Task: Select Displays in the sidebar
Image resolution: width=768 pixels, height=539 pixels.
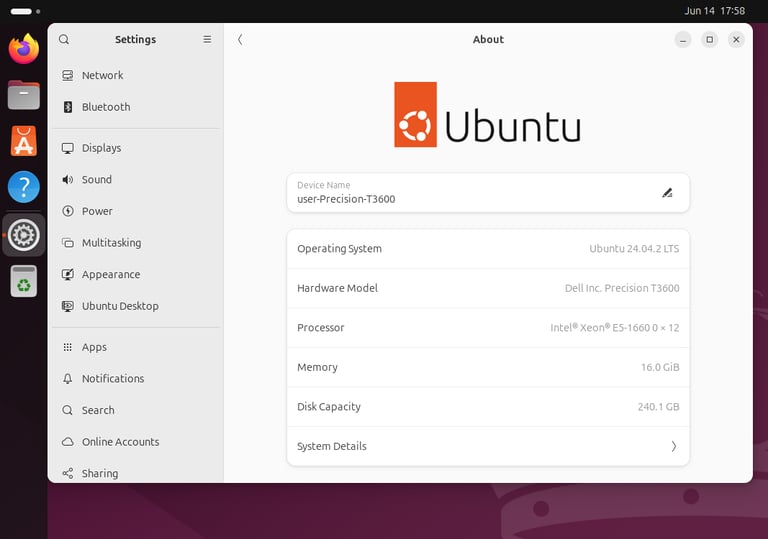Action: point(136,148)
